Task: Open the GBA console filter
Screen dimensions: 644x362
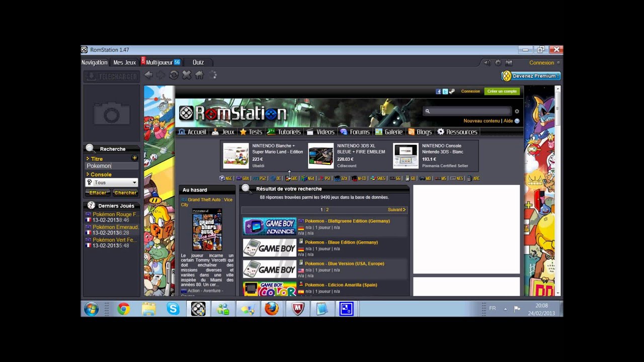Action: (243, 178)
